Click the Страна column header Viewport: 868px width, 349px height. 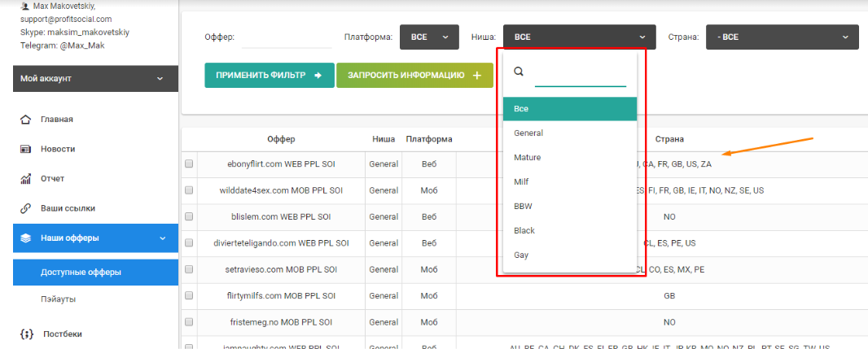tap(670, 139)
